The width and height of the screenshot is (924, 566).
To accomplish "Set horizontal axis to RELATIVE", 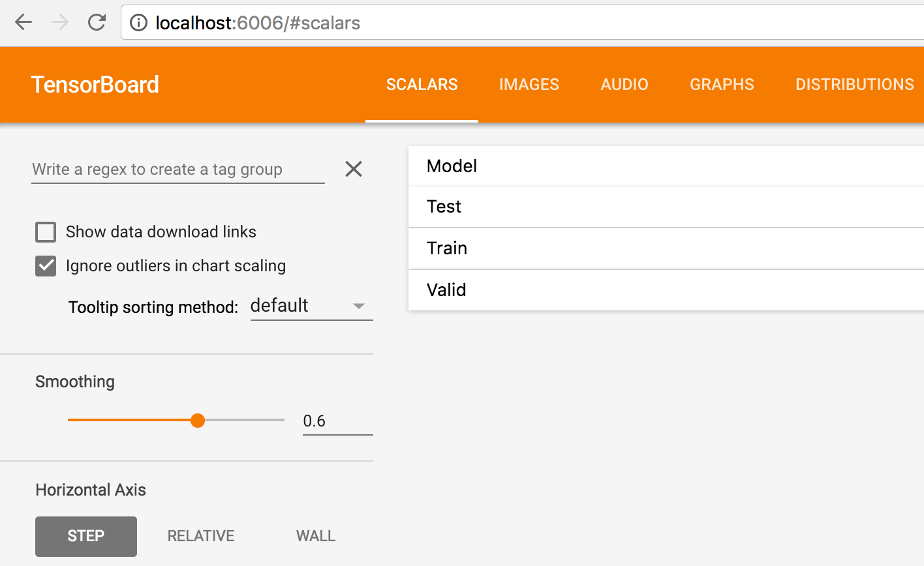I will 201,536.
